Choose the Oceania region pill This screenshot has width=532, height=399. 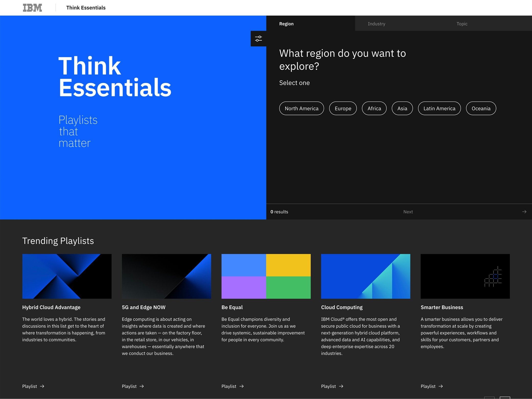[481, 108]
